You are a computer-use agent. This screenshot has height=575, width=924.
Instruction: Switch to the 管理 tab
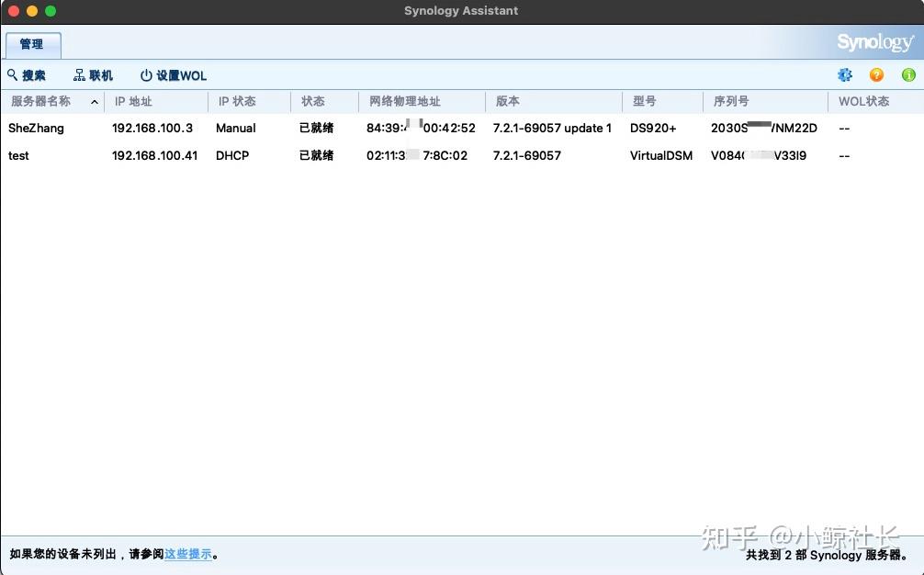click(x=32, y=43)
